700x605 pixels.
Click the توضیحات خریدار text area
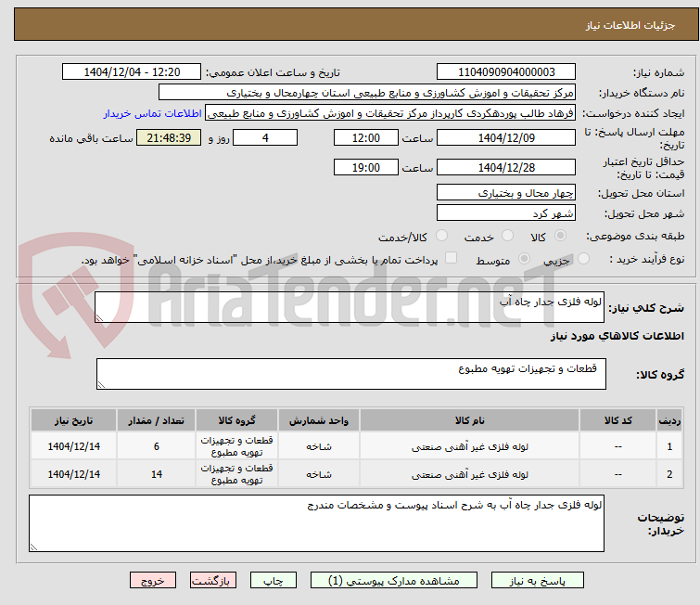pos(316,523)
